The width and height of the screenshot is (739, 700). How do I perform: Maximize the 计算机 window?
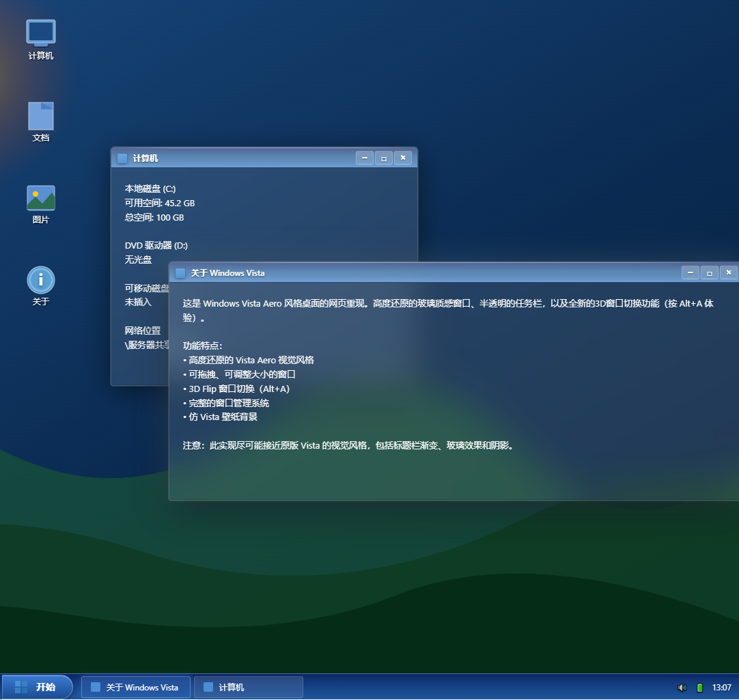384,158
